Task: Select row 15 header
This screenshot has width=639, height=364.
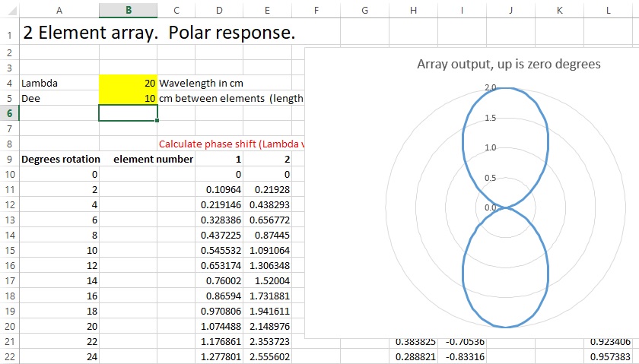Action: (x=9, y=251)
